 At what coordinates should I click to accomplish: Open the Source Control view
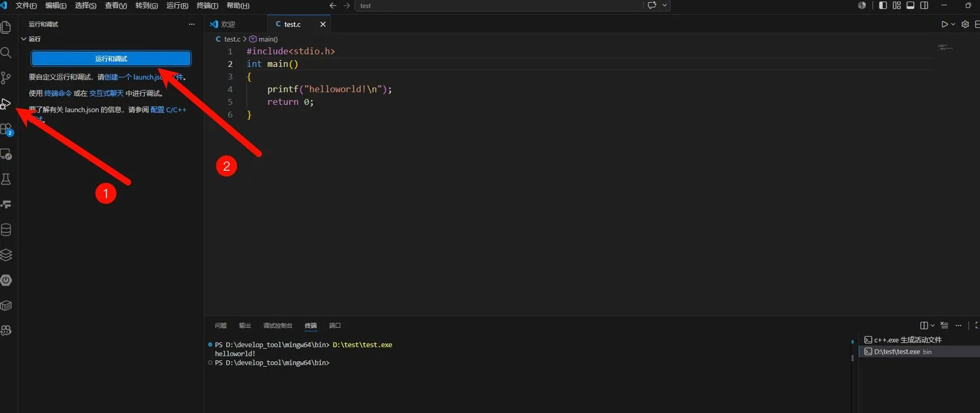[6, 78]
